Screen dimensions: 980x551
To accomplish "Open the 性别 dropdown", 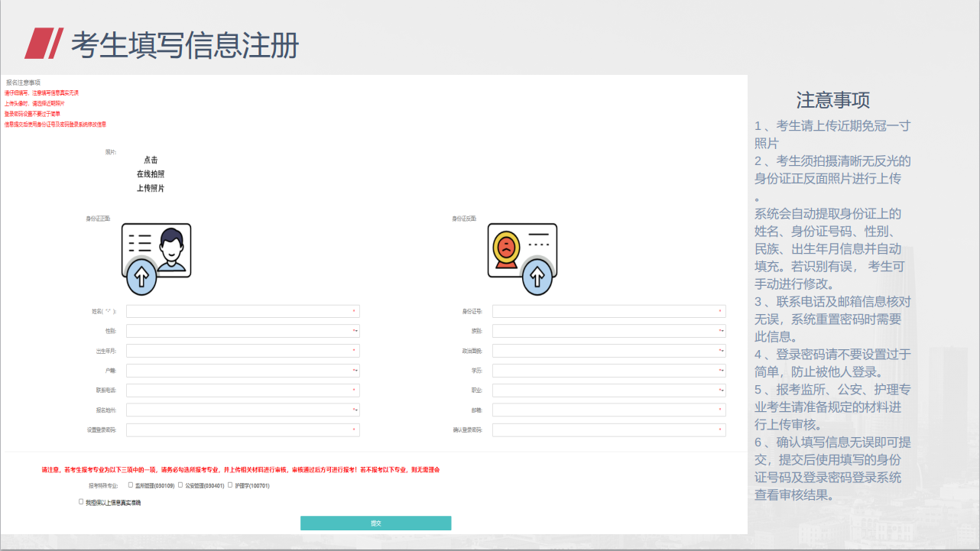I will click(242, 331).
